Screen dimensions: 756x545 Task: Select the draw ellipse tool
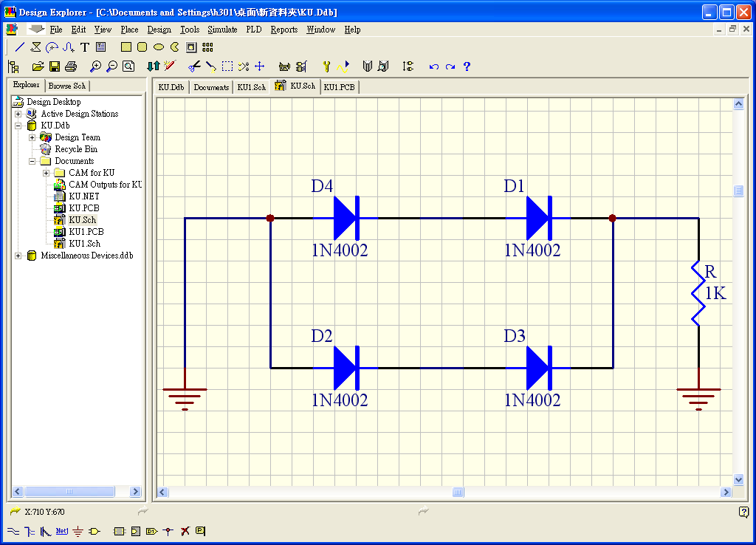pyautogui.click(x=158, y=47)
